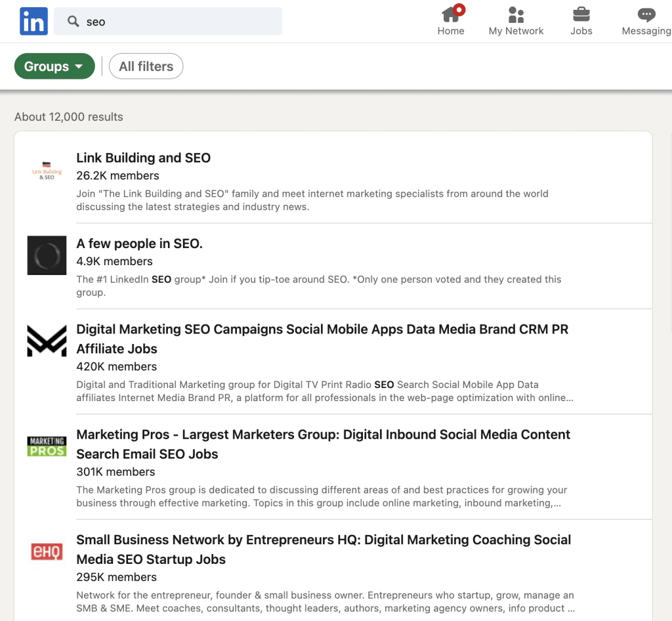Open Messaging from top navigation

tap(646, 20)
